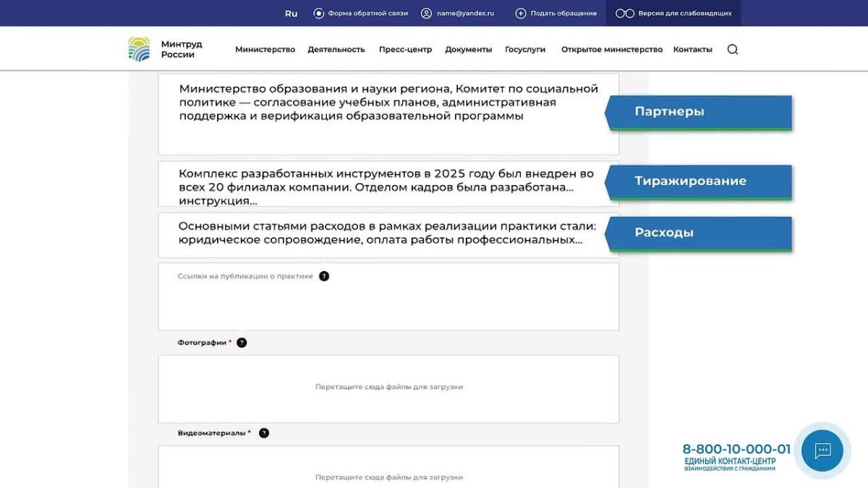Viewport: 868px width, 488px height.
Task: Click the Ссылки на публикации о практике field
Action: coord(388,296)
